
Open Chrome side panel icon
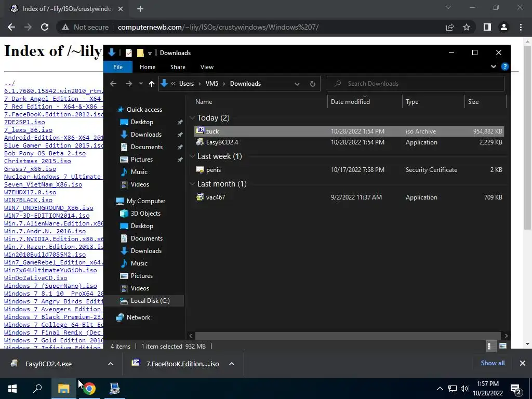pyautogui.click(x=487, y=27)
